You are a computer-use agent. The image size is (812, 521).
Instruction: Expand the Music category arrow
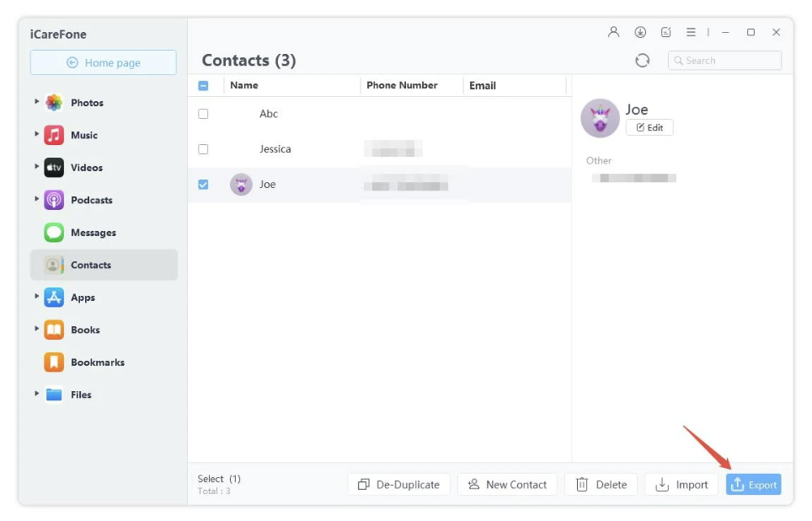pyautogui.click(x=37, y=134)
